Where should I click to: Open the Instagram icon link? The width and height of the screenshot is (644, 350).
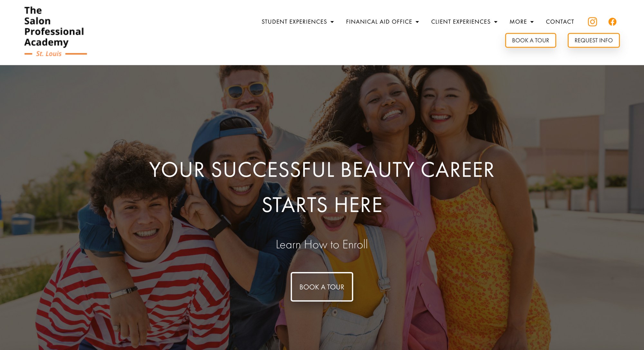pos(592,22)
